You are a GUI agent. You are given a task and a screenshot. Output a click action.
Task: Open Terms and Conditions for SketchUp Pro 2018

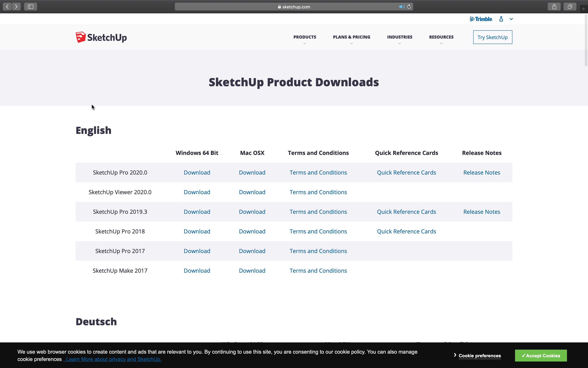click(318, 231)
